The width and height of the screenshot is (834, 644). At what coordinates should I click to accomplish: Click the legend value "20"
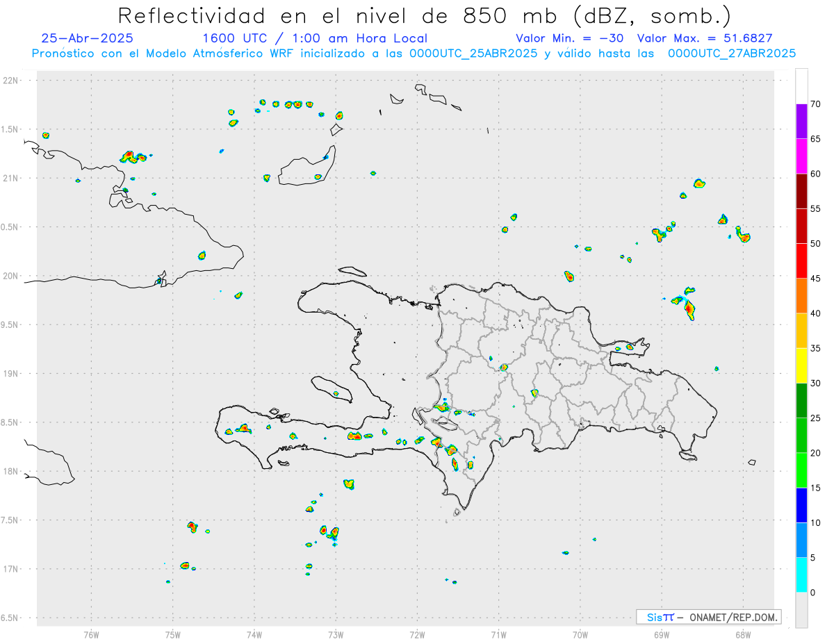click(815, 453)
